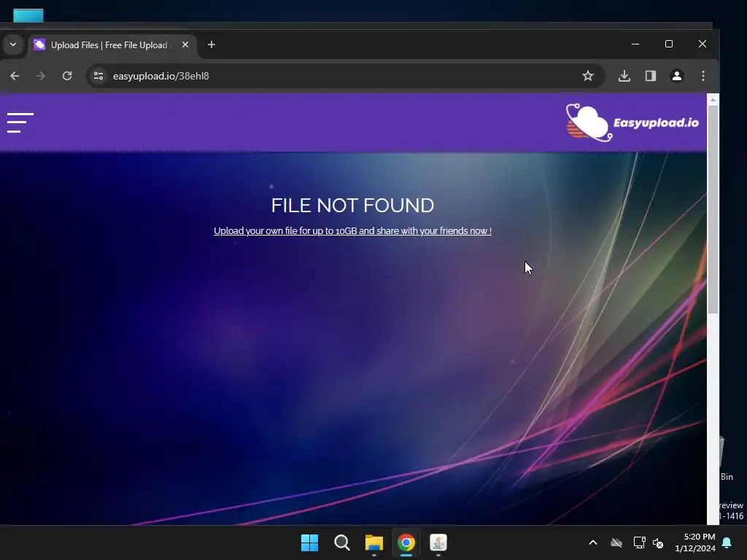Close the Chrome window
This screenshot has width=747, height=560.
(x=703, y=44)
